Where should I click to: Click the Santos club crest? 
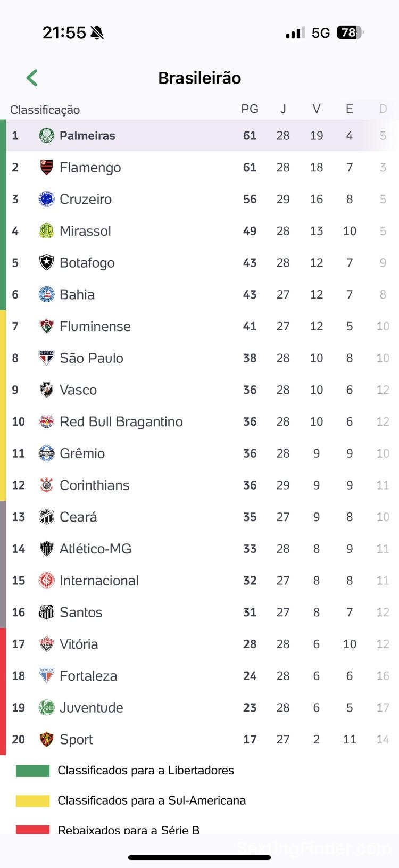[x=47, y=612]
